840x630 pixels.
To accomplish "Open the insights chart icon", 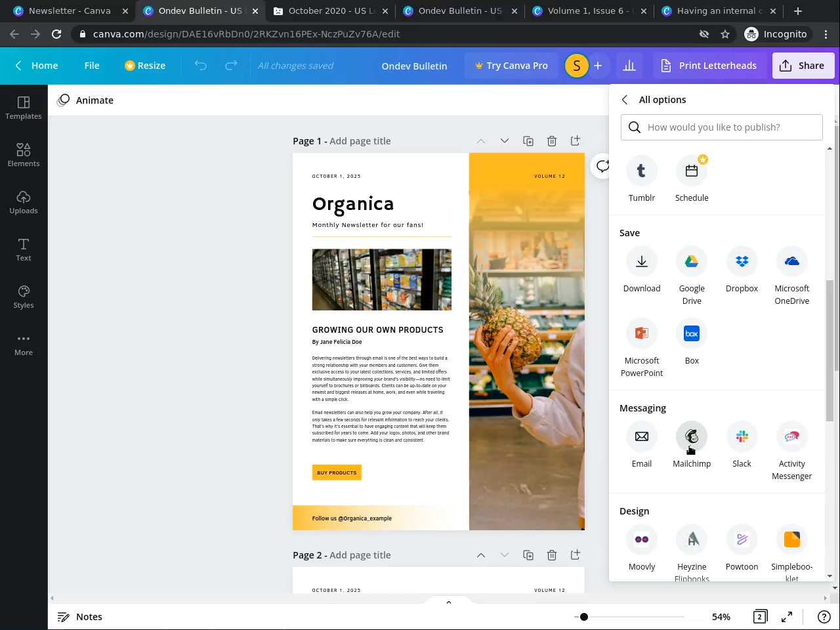I will pyautogui.click(x=629, y=66).
